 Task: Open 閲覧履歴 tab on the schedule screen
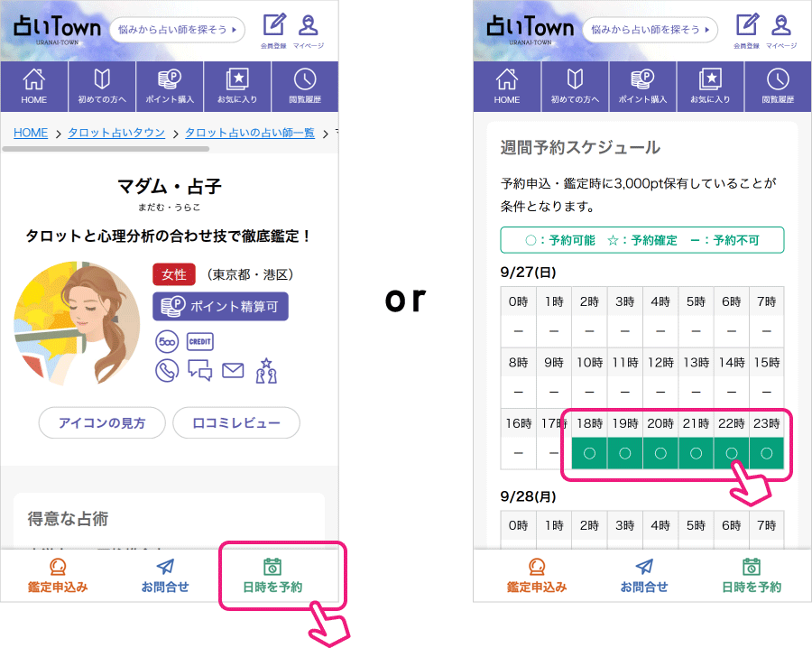coord(778,87)
